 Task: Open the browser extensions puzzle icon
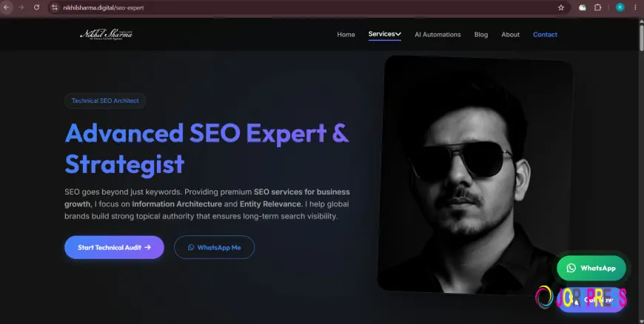coord(597,7)
